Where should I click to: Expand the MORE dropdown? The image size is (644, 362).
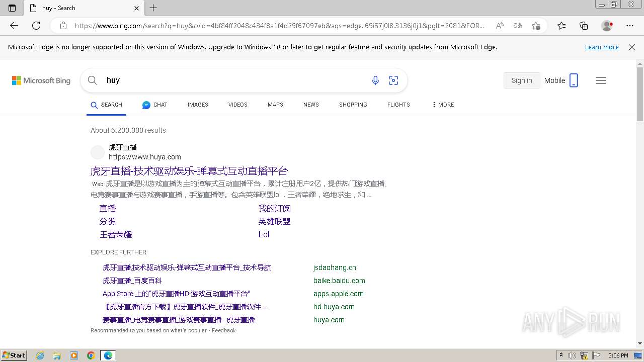443,105
